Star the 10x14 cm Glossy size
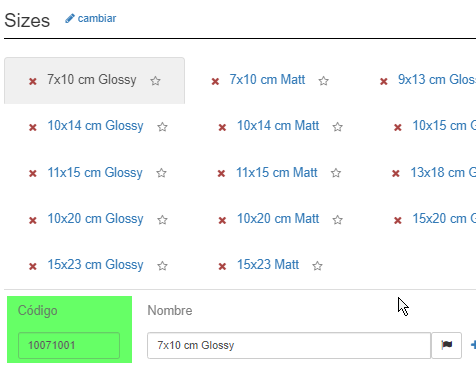The width and height of the screenshot is (476, 370). point(162,127)
